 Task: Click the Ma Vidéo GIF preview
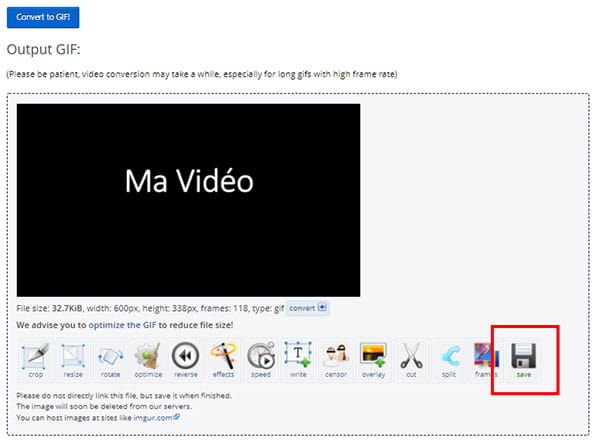click(189, 200)
